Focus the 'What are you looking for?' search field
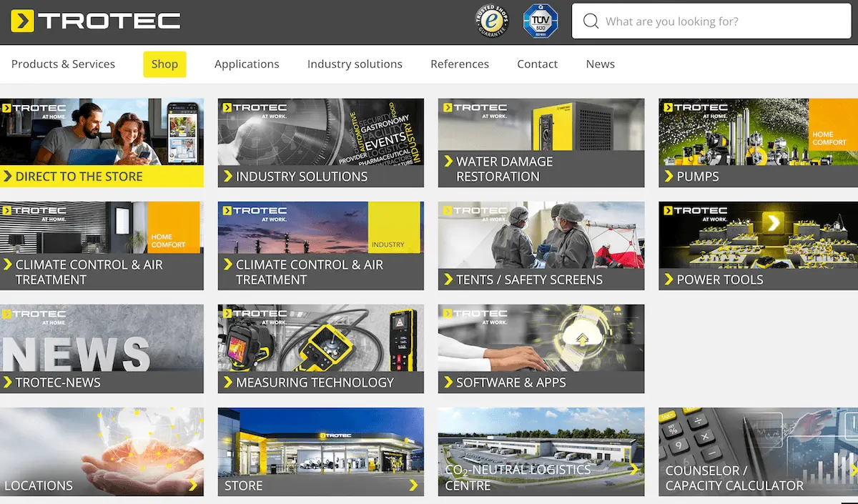This screenshot has width=858, height=504. (x=711, y=21)
